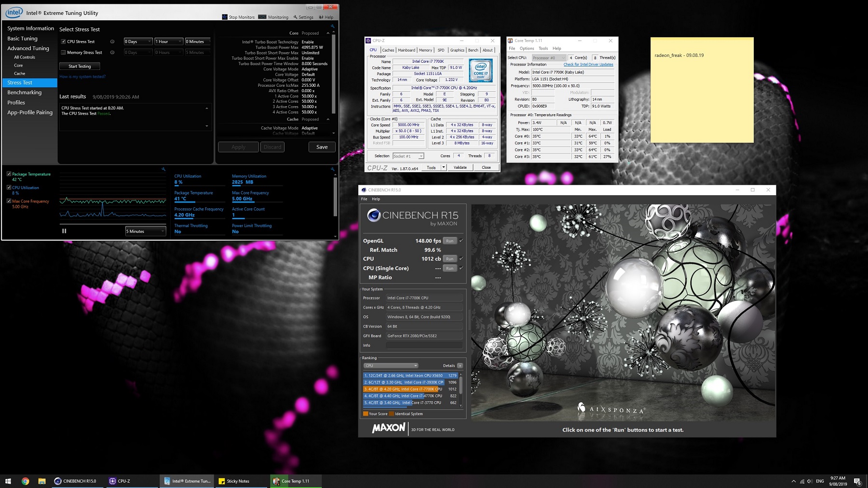This screenshot has height=488, width=868.
Task: Pause the XTU monitoring graph
Action: coord(64,231)
